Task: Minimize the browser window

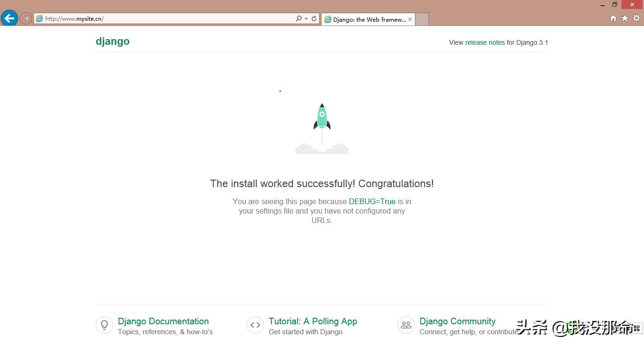Action: 603,5
